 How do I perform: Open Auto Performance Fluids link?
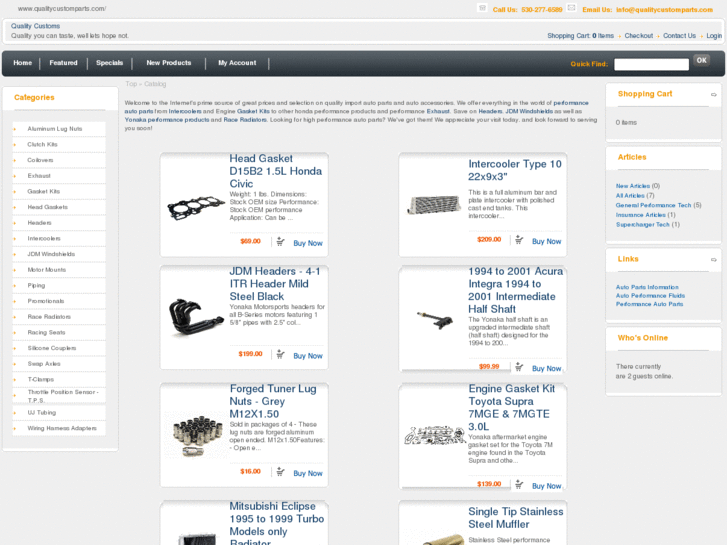tap(650, 296)
